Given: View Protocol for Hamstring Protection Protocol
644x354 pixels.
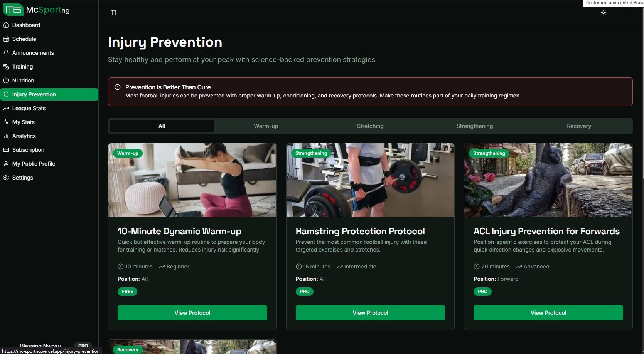Looking at the screenshot, I should click(x=370, y=312).
